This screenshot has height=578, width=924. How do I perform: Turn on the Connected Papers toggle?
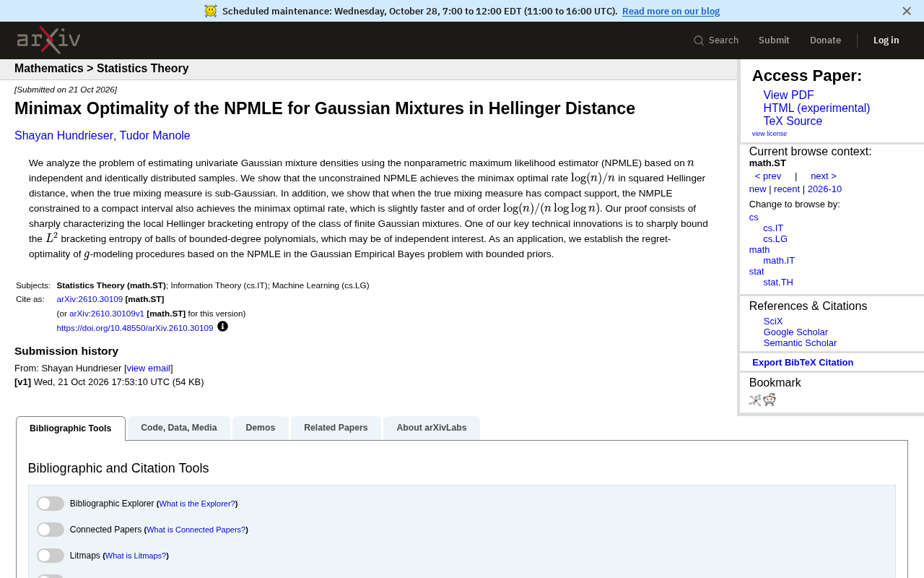point(51,530)
